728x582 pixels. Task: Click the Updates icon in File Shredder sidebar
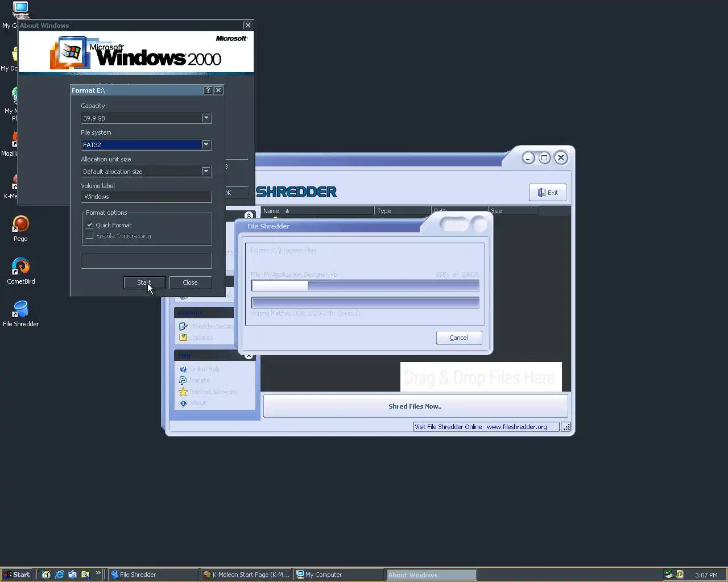point(183,338)
